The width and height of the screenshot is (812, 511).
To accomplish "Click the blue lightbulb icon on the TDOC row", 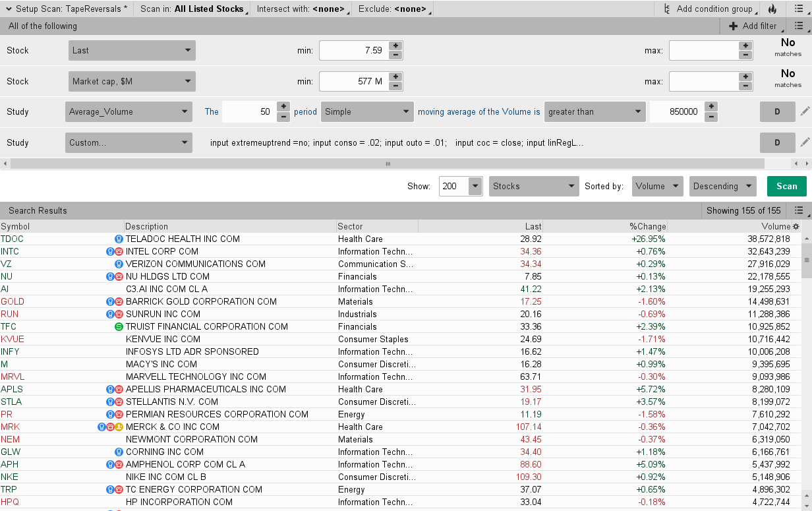I will [119, 239].
